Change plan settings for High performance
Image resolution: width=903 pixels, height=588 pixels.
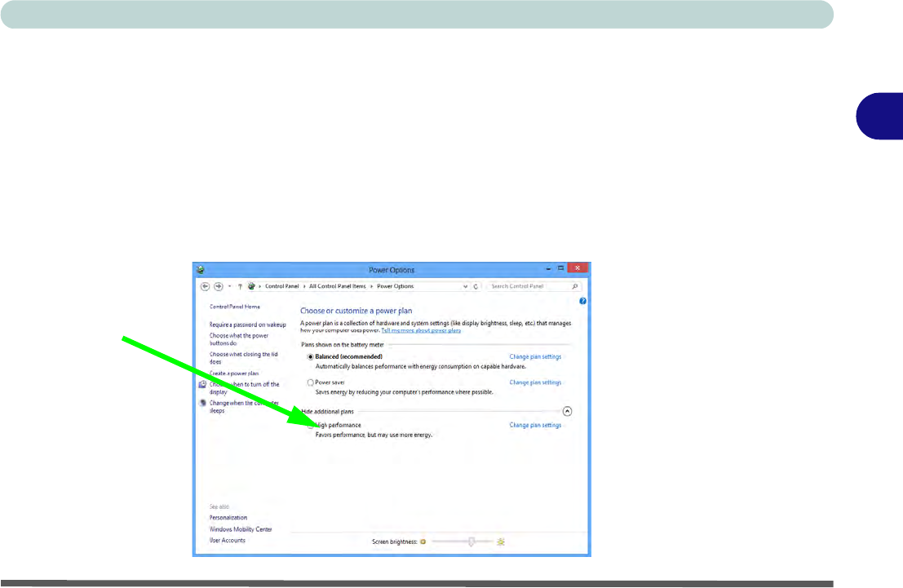point(535,425)
